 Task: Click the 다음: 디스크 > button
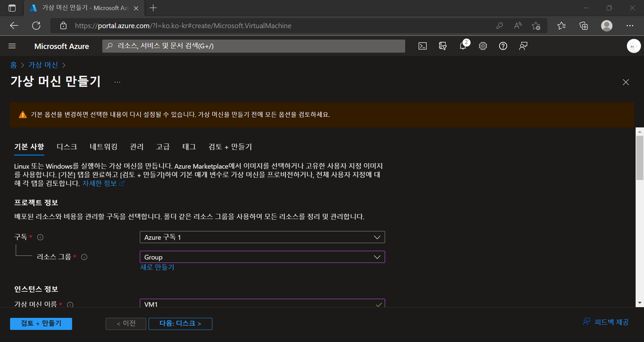(180, 324)
